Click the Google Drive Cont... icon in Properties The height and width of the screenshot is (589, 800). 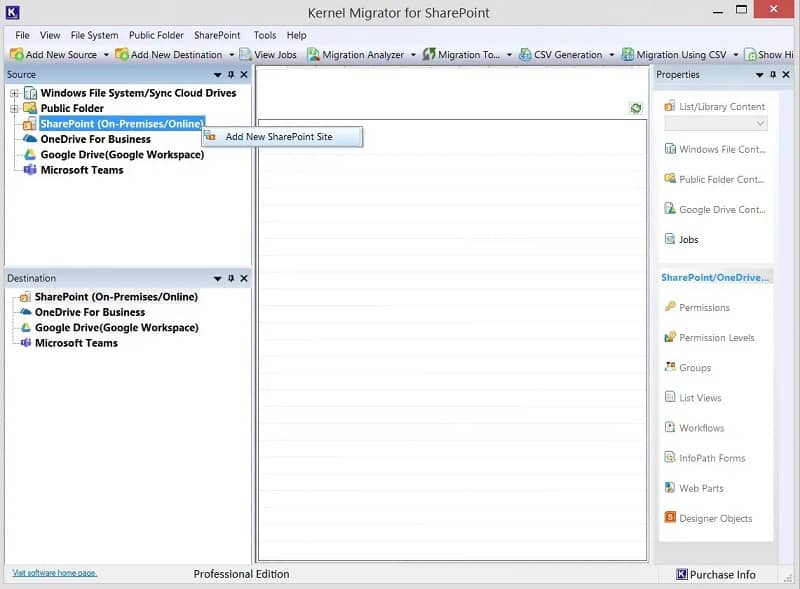[x=670, y=208]
